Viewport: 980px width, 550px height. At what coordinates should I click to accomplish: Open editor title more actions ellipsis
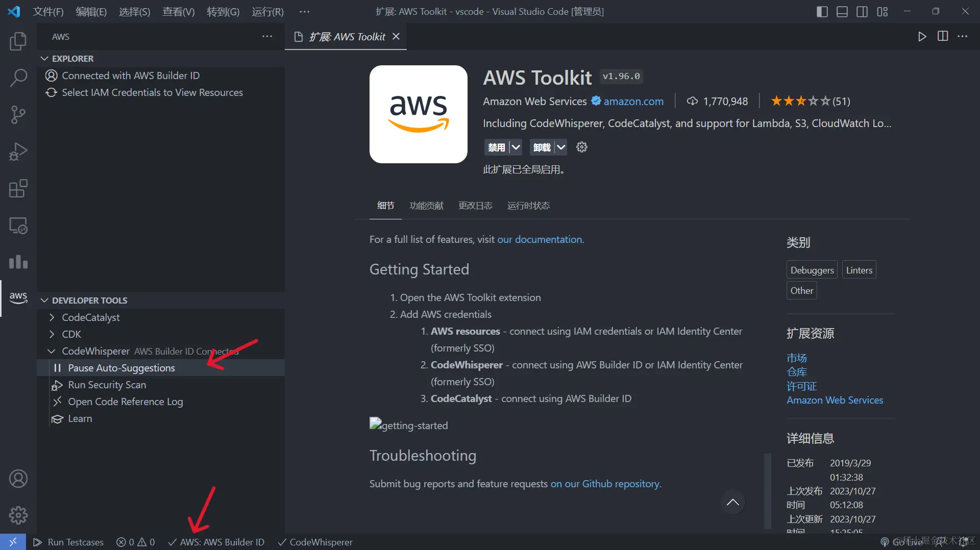point(963,36)
